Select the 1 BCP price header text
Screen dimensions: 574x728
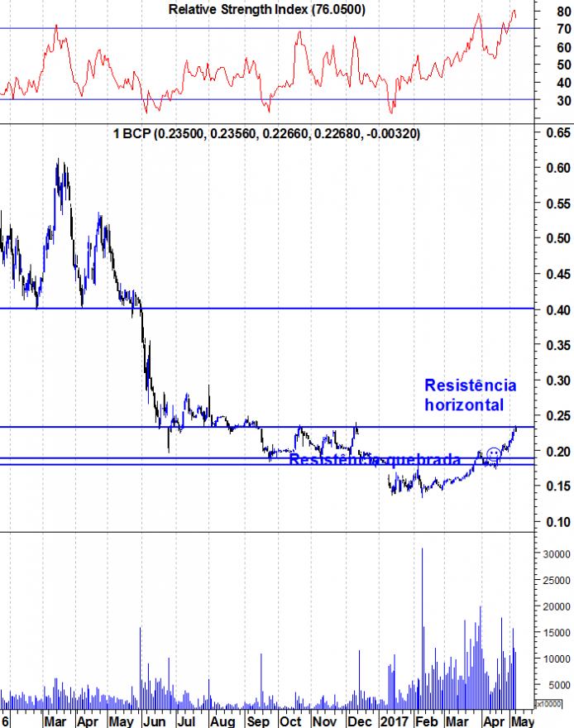(x=267, y=134)
